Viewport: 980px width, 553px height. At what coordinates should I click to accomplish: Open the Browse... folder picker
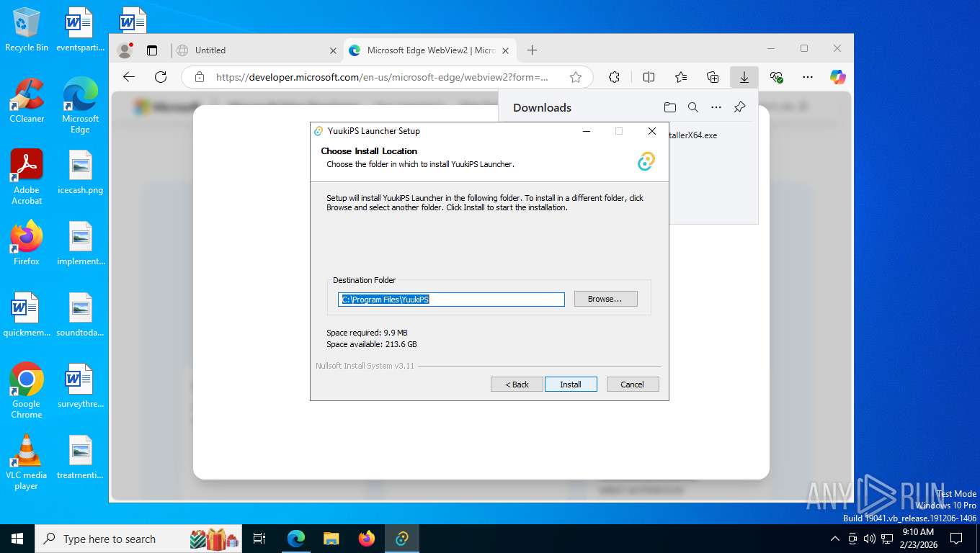(x=605, y=299)
